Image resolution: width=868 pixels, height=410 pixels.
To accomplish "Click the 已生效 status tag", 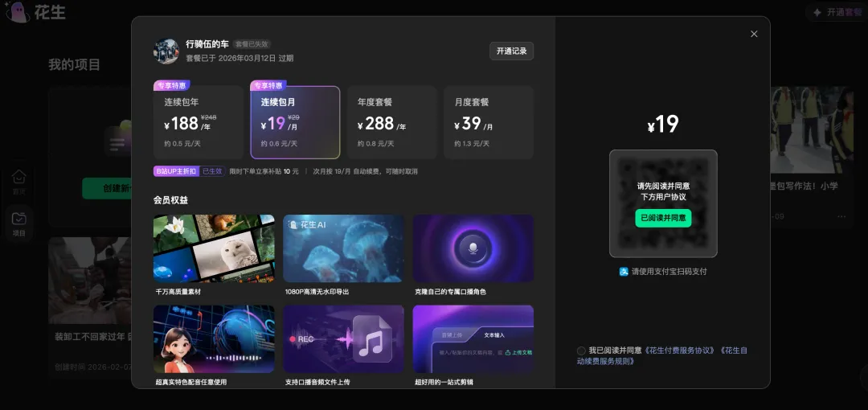I will coord(212,171).
